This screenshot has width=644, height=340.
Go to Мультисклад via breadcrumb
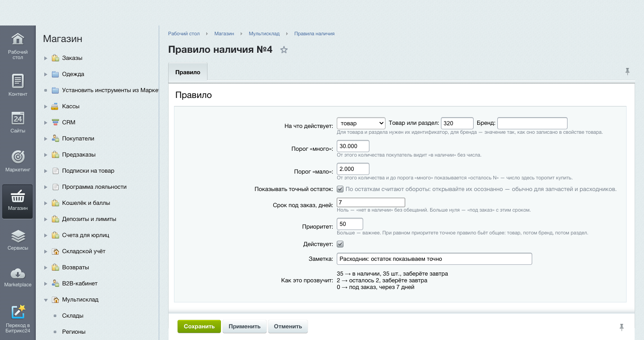264,34
